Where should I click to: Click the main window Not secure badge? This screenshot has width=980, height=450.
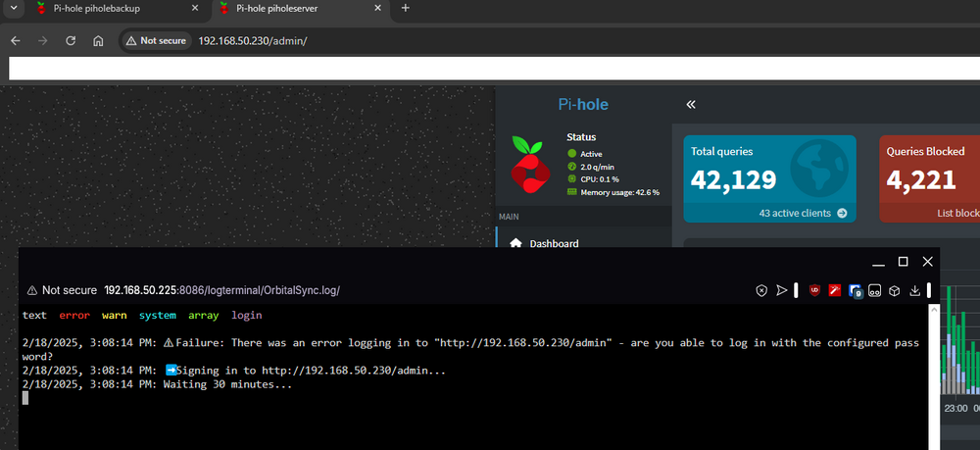click(x=156, y=40)
